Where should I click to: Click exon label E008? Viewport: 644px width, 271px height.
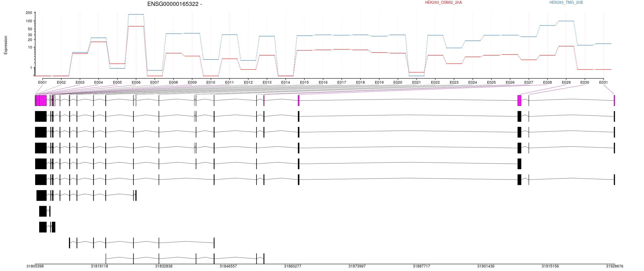173,82
